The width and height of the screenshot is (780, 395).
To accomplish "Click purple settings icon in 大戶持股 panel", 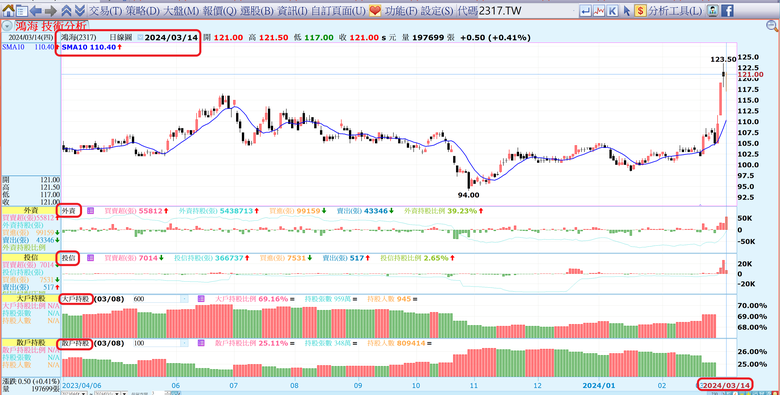I will [201, 299].
